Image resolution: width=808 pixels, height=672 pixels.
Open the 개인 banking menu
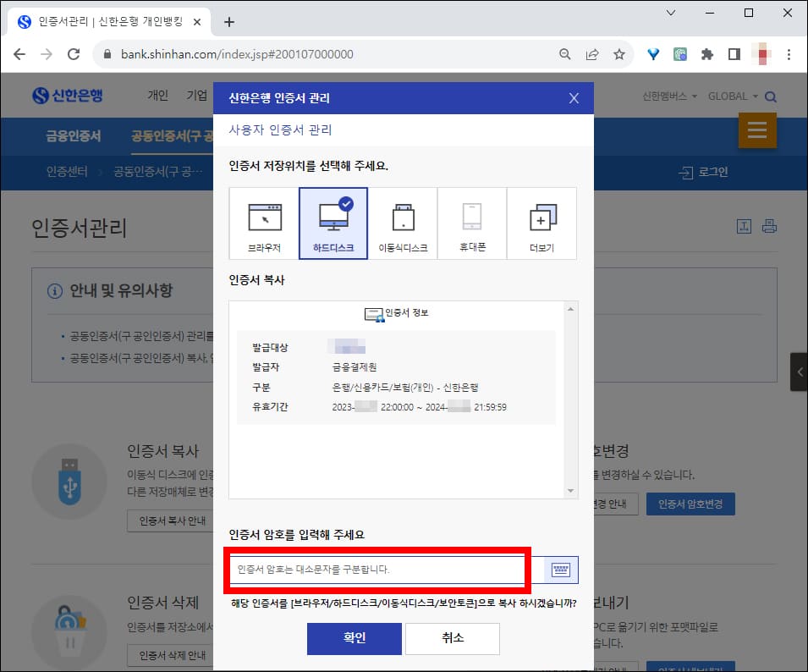pos(157,96)
